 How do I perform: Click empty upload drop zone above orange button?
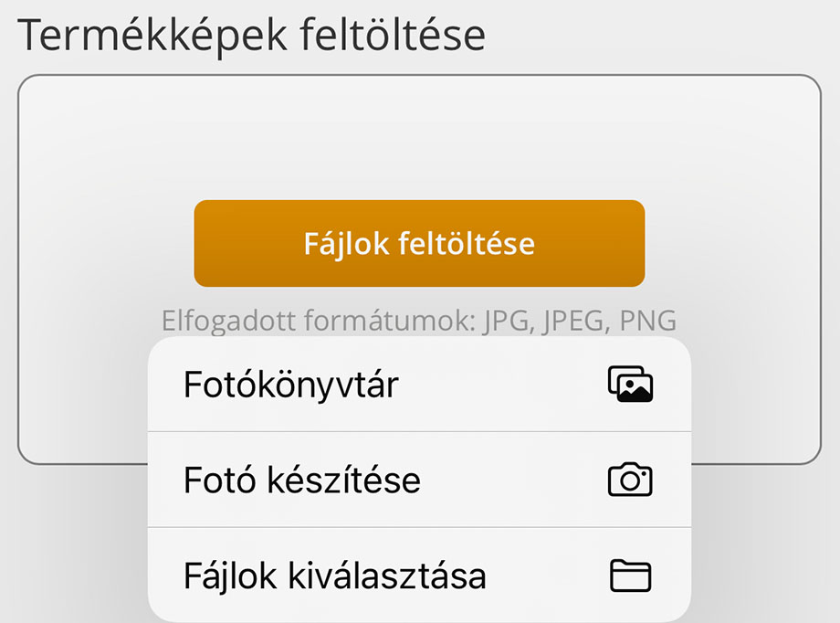click(419, 138)
